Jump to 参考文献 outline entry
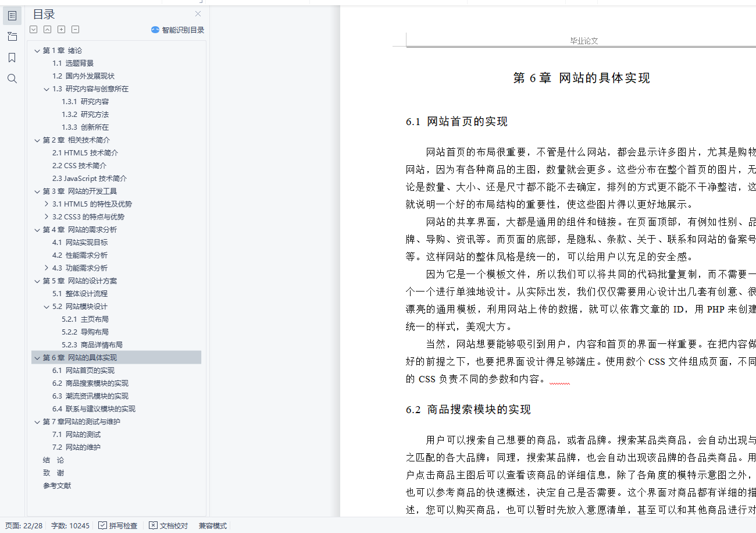Image resolution: width=756 pixels, height=533 pixels. pos(57,486)
